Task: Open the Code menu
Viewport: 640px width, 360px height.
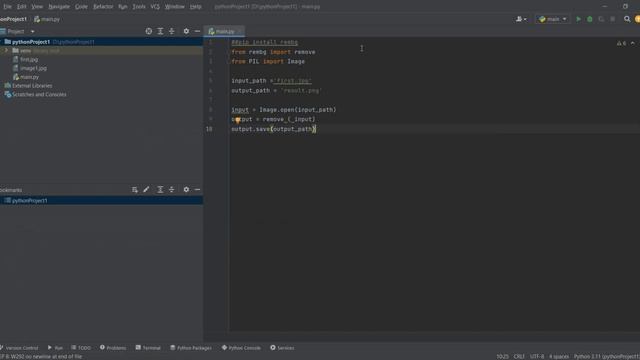Action: [x=81, y=7]
